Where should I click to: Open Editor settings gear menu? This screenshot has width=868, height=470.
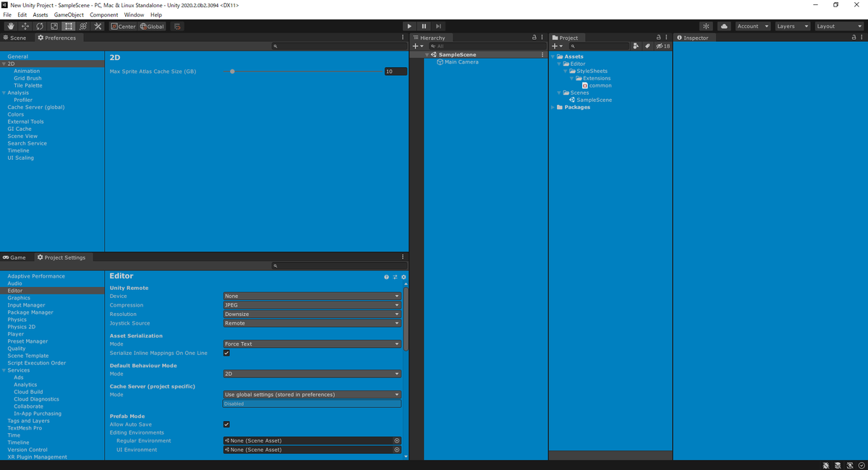(404, 277)
